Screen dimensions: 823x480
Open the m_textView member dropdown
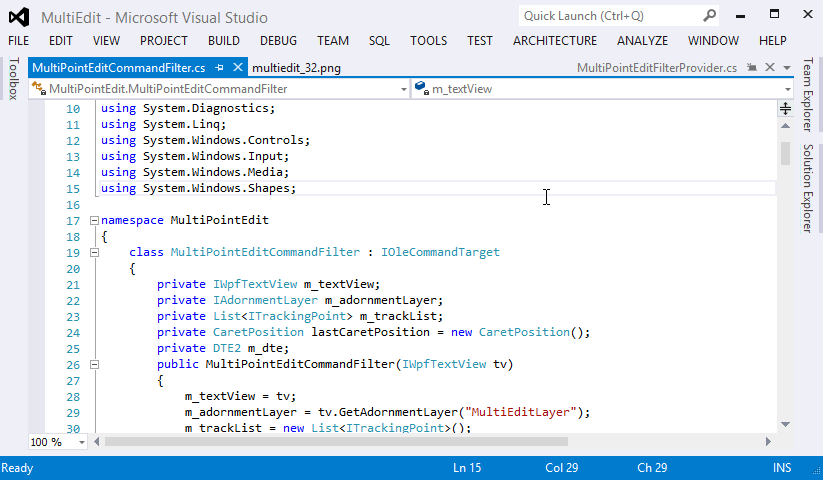tap(788, 89)
